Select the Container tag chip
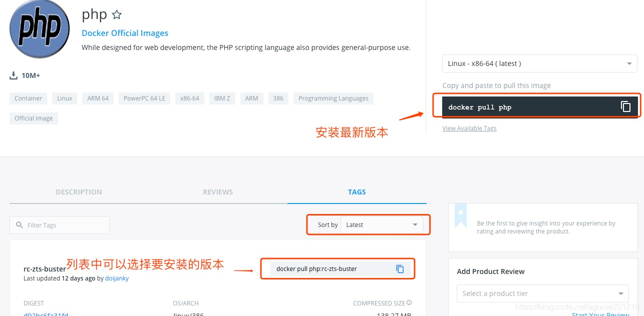Image resolution: width=644 pixels, height=316 pixels. [x=28, y=98]
